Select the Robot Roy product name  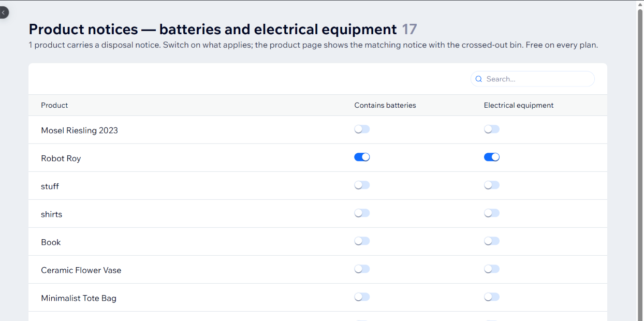[61, 158]
